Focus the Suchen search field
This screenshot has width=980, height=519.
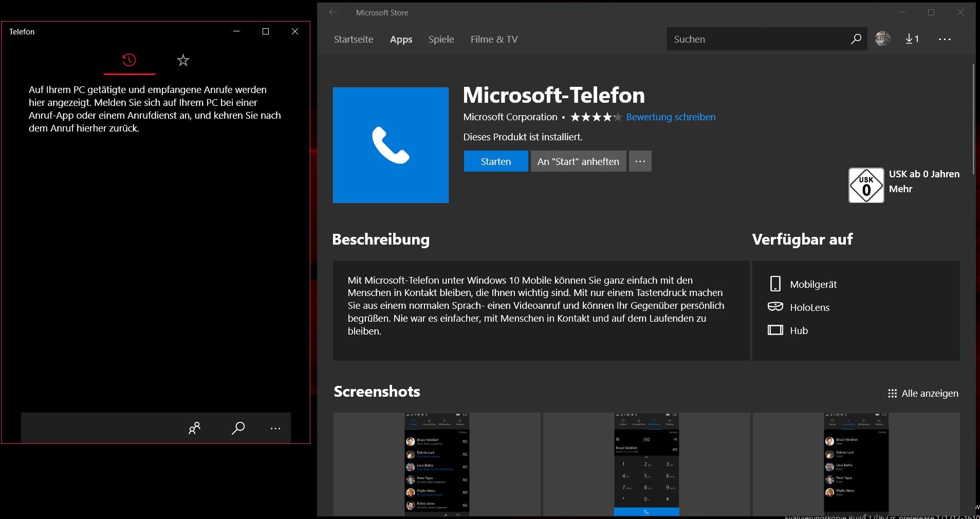[x=758, y=39]
